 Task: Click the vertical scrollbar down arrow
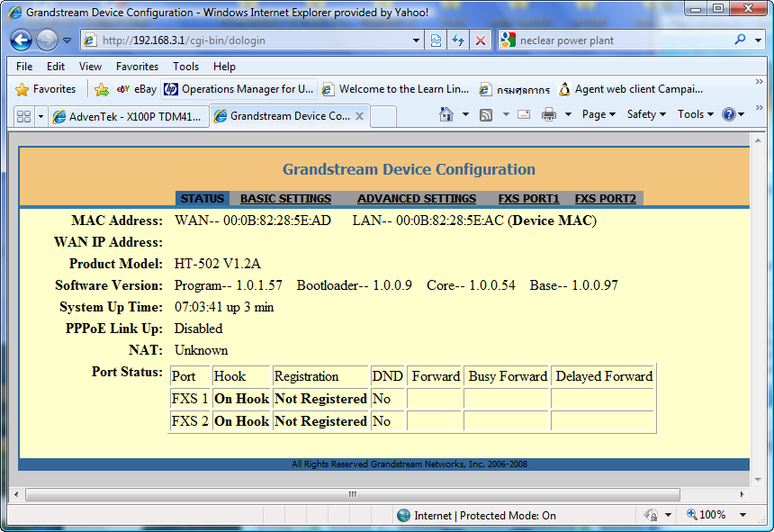click(758, 479)
